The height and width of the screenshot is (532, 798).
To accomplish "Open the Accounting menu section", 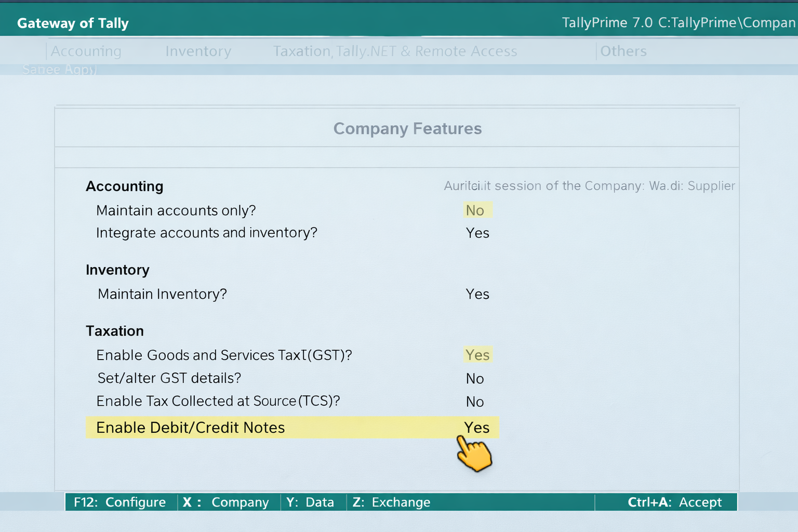I will (x=85, y=51).
